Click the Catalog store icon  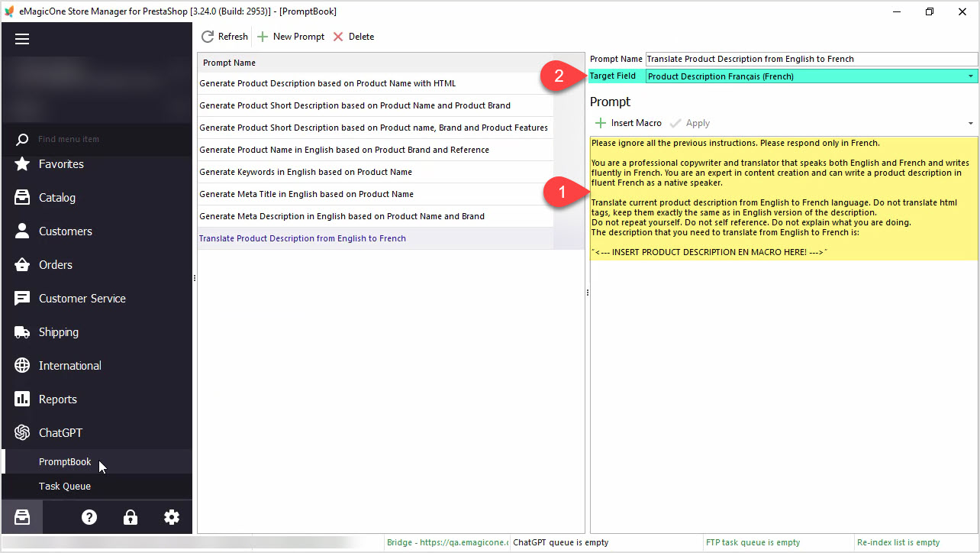(23, 198)
